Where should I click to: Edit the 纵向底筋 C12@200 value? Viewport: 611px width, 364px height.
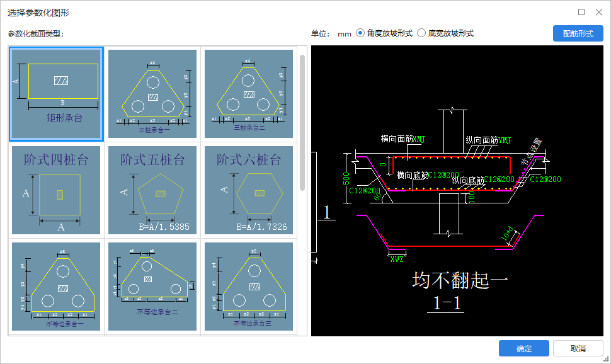(499, 179)
